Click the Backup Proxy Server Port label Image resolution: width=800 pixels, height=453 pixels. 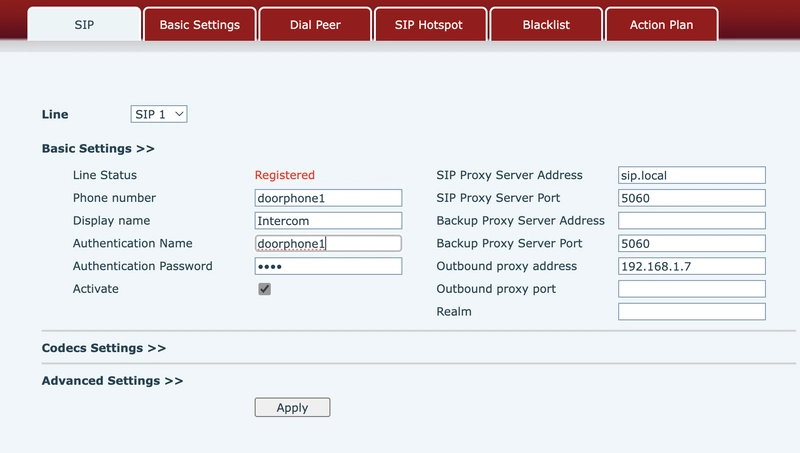coord(509,243)
